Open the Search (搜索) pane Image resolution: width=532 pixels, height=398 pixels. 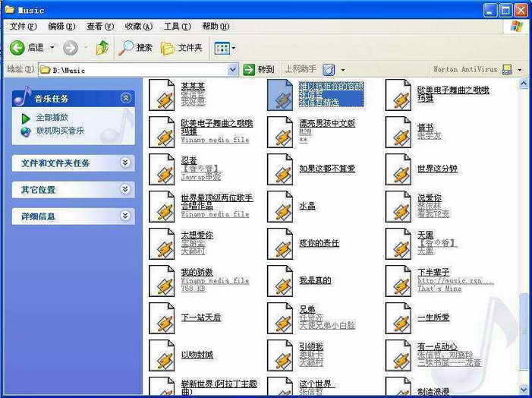136,48
